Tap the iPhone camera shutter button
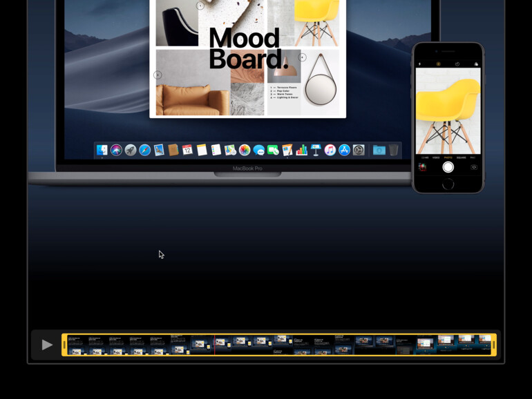 (x=448, y=167)
